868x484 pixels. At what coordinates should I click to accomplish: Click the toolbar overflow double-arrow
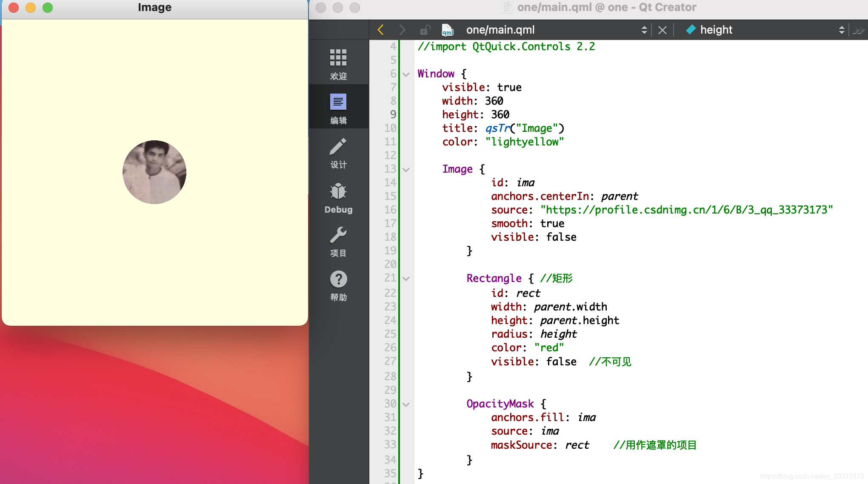click(859, 30)
